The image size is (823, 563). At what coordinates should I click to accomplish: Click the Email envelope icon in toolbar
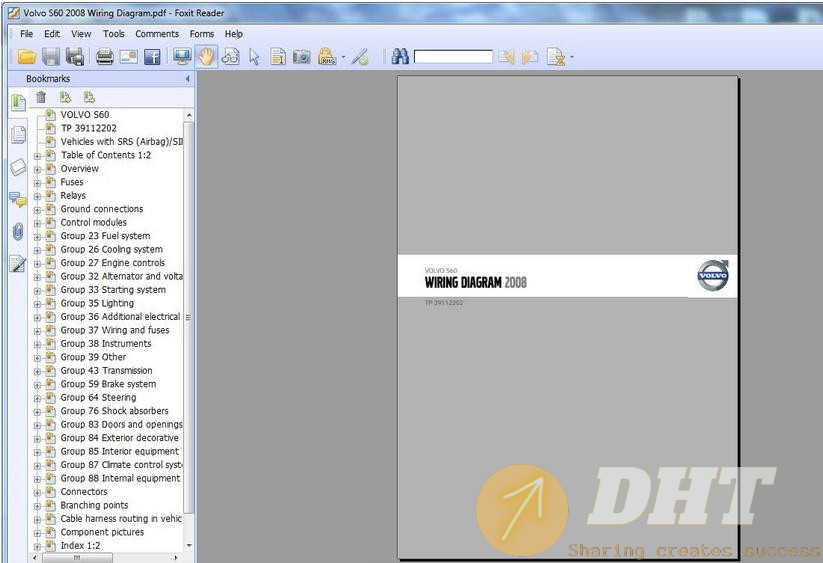129,56
